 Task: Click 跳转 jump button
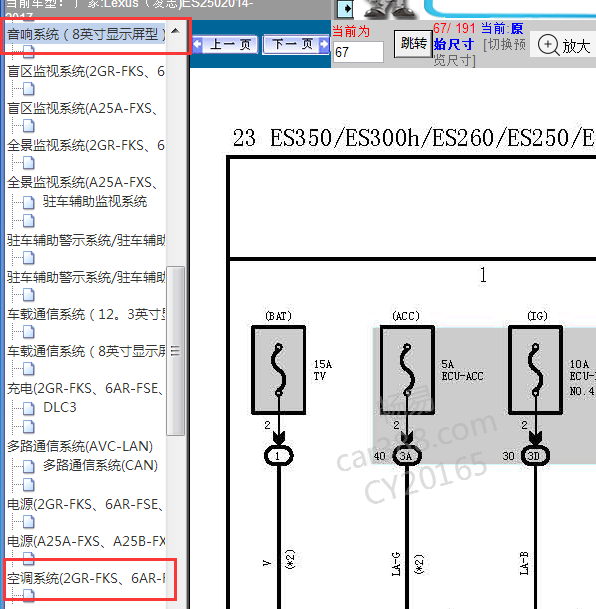coord(414,44)
